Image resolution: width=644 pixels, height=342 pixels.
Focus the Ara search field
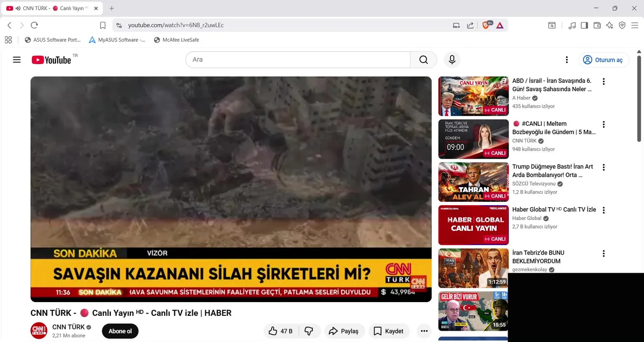click(x=298, y=60)
